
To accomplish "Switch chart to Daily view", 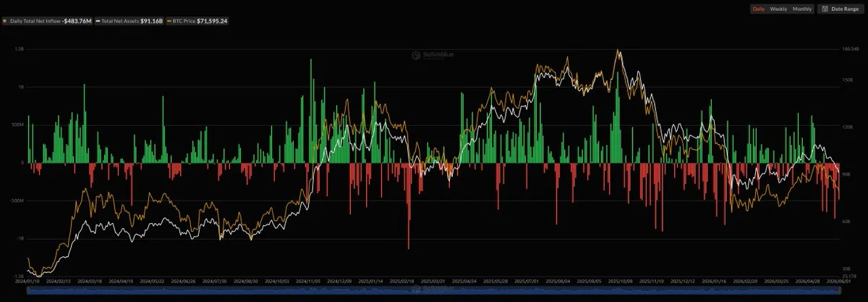I will click(758, 9).
